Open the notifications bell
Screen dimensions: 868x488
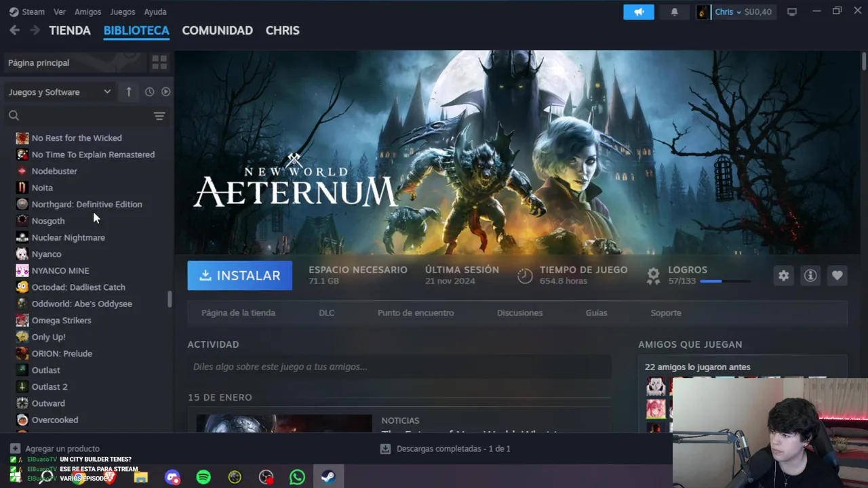pos(674,12)
